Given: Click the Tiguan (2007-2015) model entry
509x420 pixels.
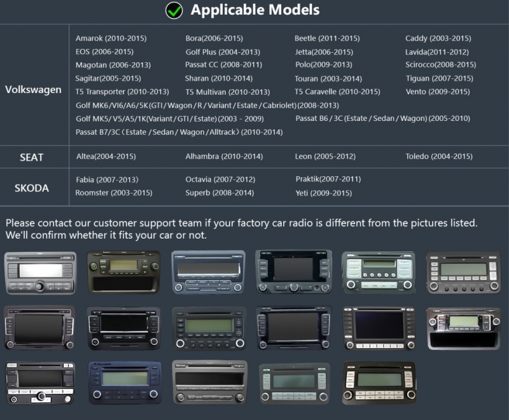Looking at the screenshot, I should tap(439, 79).
